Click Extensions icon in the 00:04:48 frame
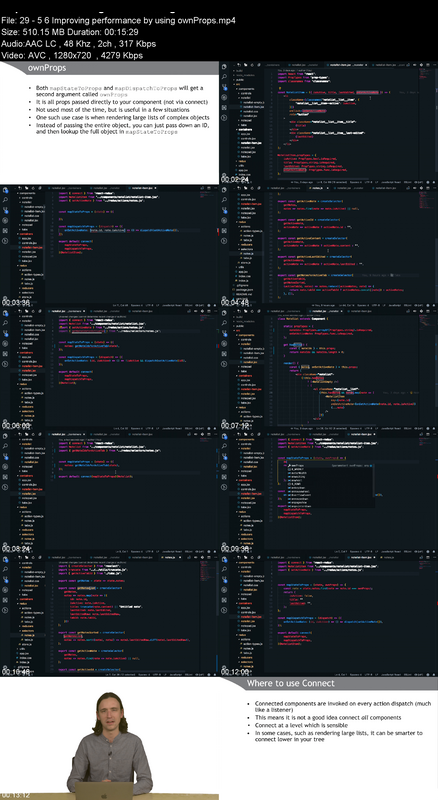 (225, 231)
